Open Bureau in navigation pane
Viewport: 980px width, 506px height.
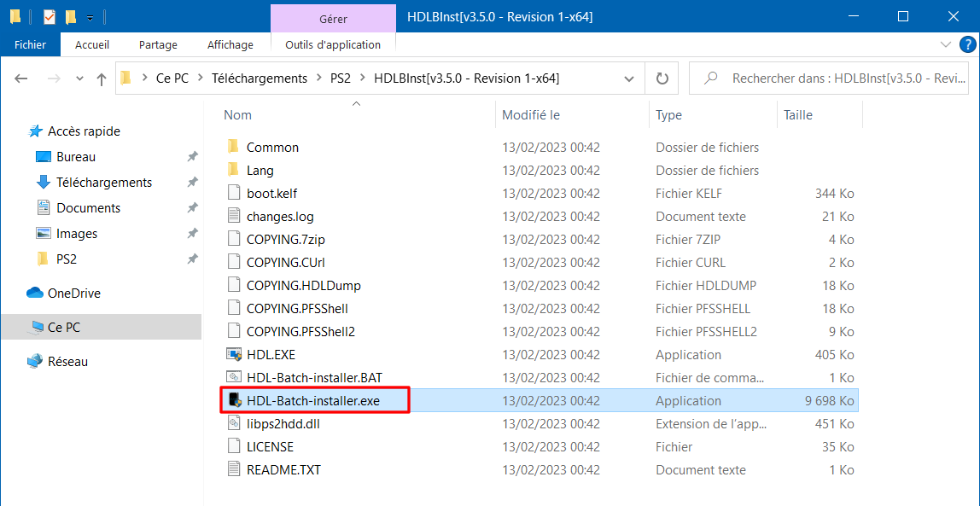[x=76, y=157]
